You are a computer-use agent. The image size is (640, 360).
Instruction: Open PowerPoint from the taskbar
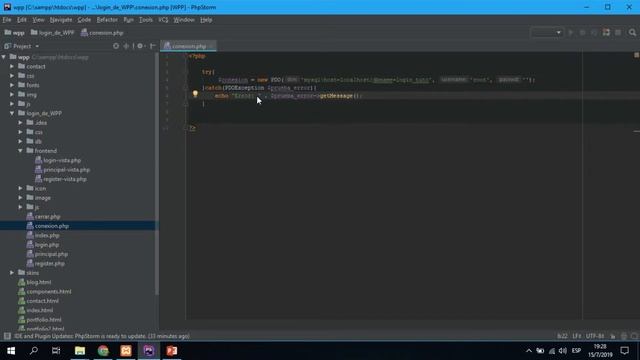point(172,351)
